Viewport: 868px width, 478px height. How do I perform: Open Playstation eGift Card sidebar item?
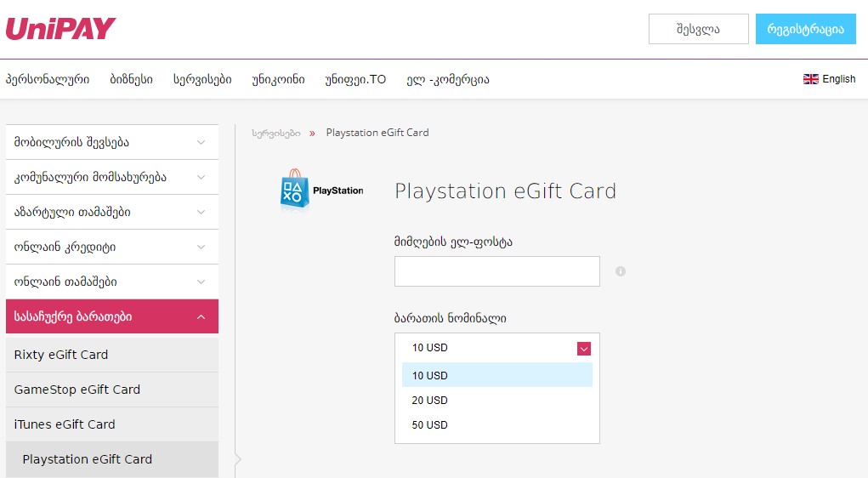pyautogui.click(x=112, y=459)
